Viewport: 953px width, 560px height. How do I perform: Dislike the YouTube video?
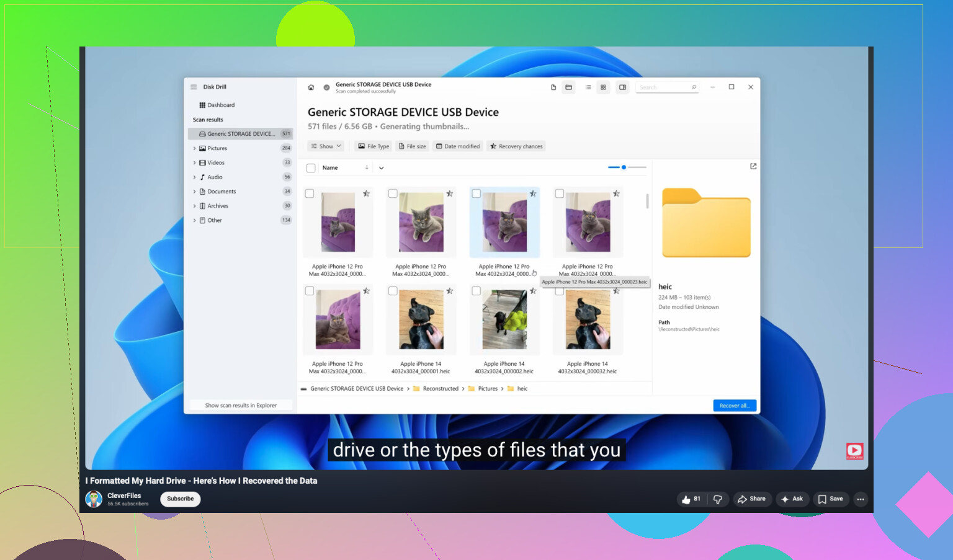point(718,499)
